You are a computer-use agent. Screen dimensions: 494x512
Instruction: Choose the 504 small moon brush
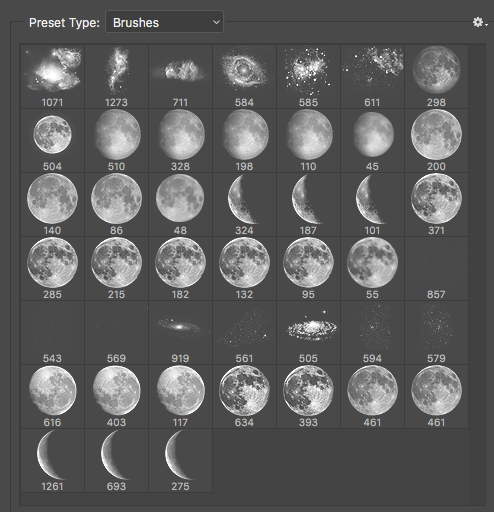[x=53, y=140]
